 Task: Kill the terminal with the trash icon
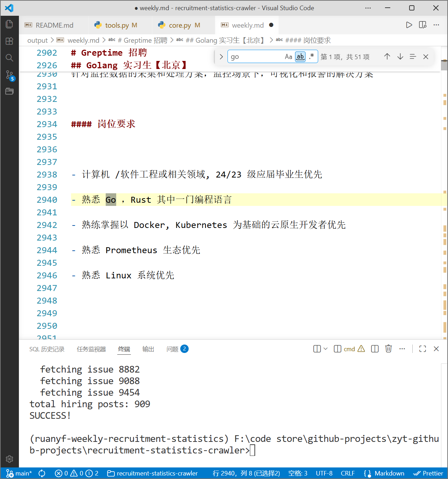point(388,349)
